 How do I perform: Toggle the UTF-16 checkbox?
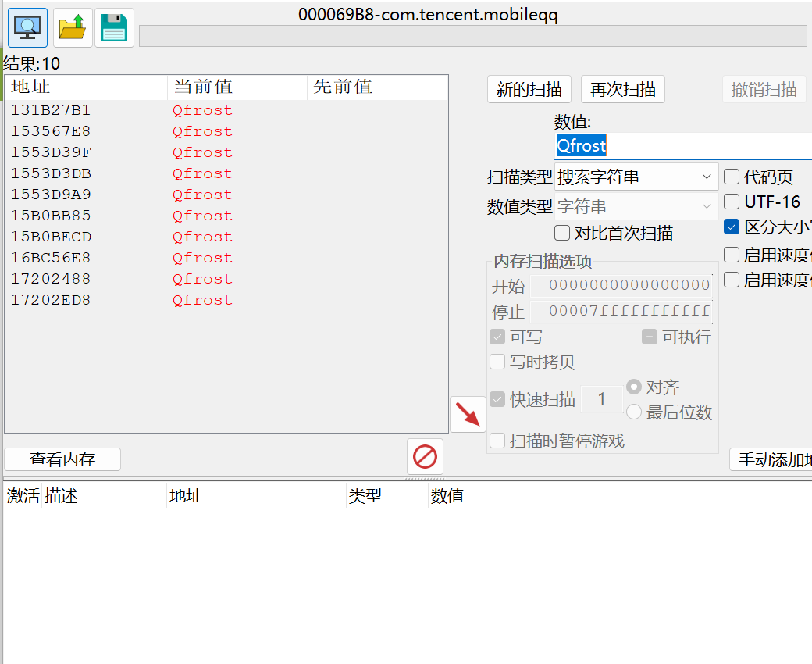point(732,202)
